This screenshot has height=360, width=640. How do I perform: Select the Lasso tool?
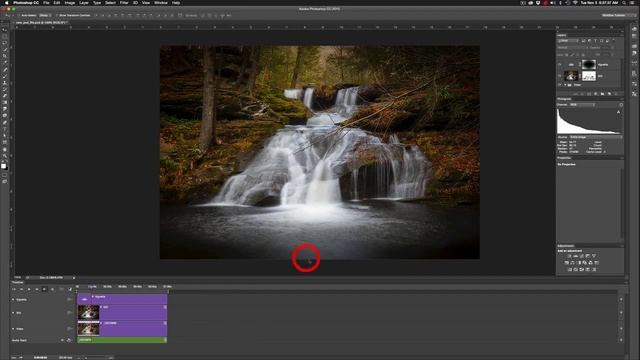click(x=5, y=43)
